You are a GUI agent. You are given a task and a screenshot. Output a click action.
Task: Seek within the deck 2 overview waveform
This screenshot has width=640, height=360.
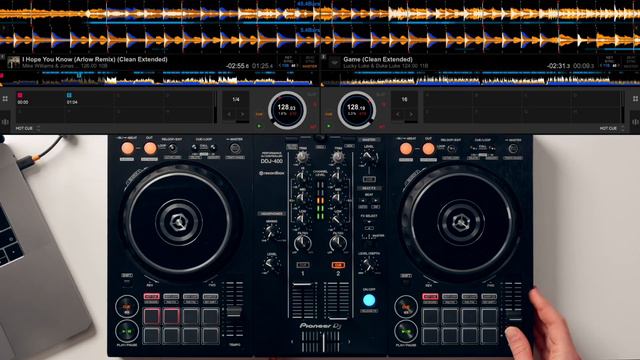pyautogui.click(x=481, y=78)
